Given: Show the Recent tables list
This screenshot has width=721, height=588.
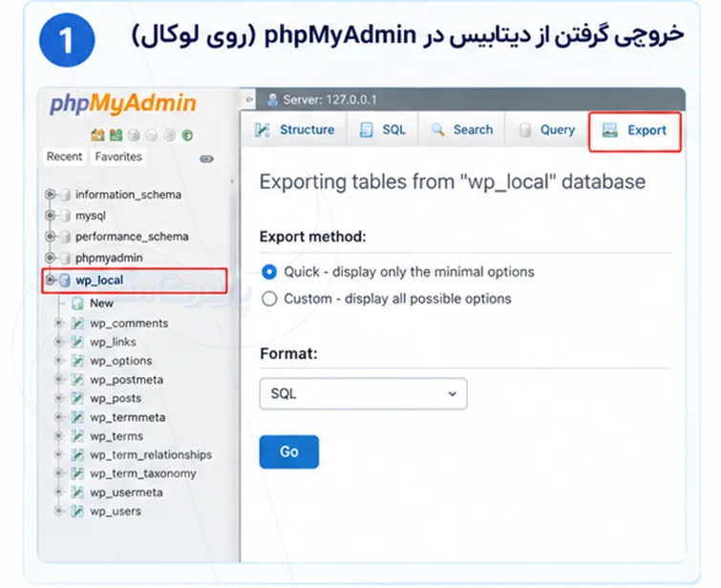Looking at the screenshot, I should tap(64, 157).
